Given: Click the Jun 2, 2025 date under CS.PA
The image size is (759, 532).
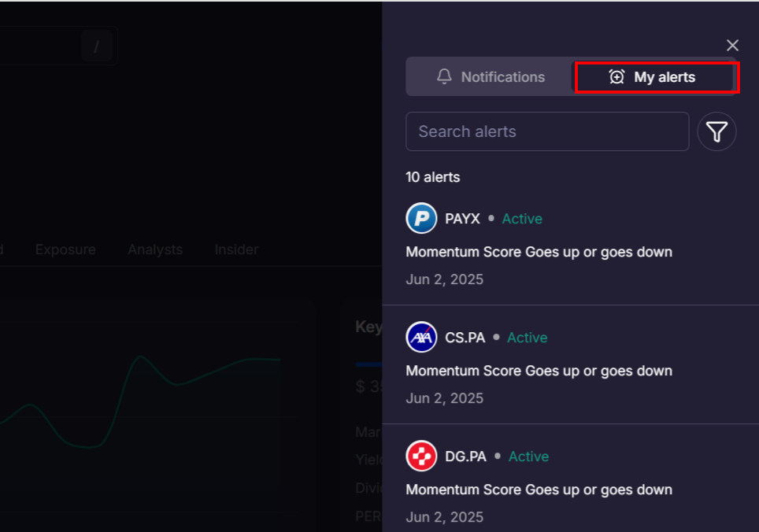Looking at the screenshot, I should pos(444,398).
